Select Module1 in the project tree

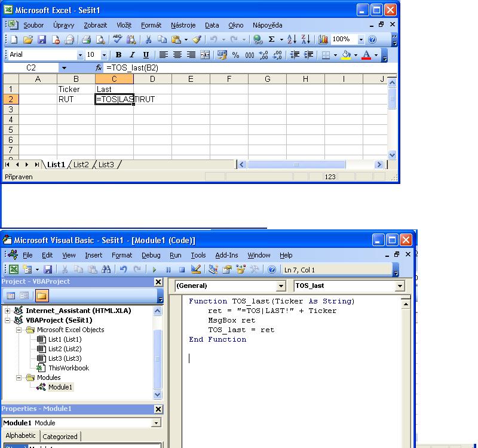pos(60,387)
